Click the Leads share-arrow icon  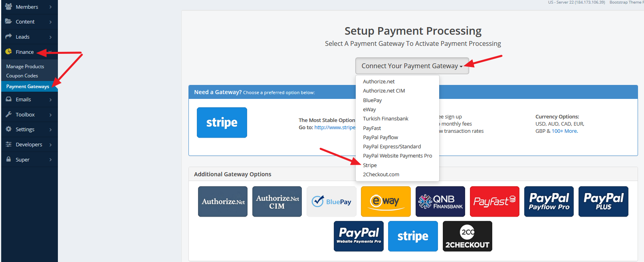(x=8, y=36)
